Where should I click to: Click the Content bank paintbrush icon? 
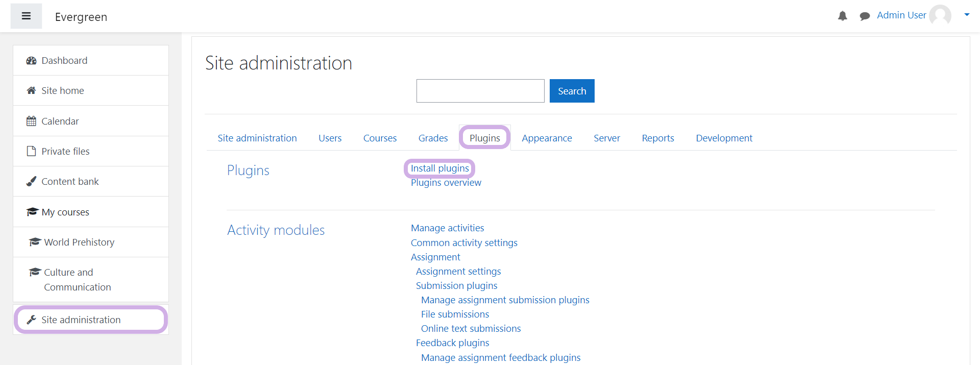[31, 181]
